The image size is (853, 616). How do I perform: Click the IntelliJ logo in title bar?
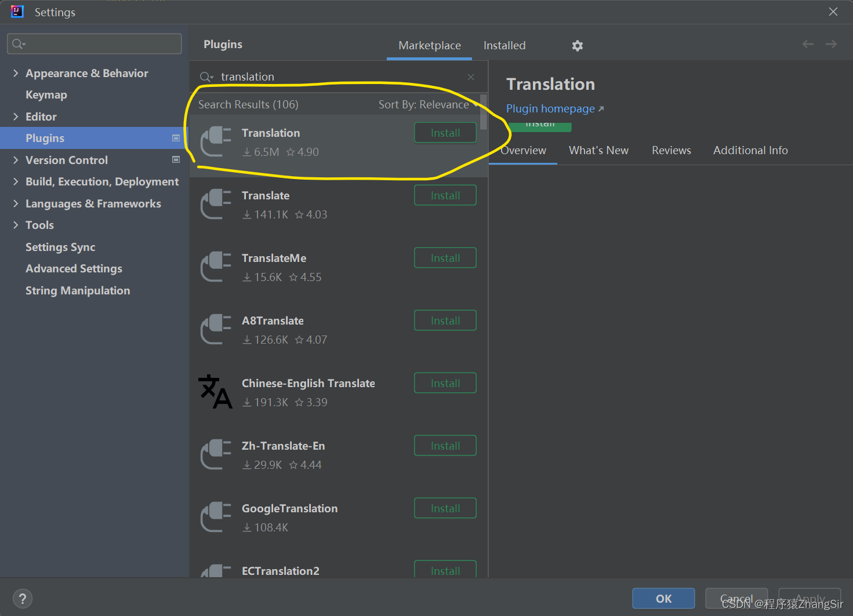coord(17,12)
